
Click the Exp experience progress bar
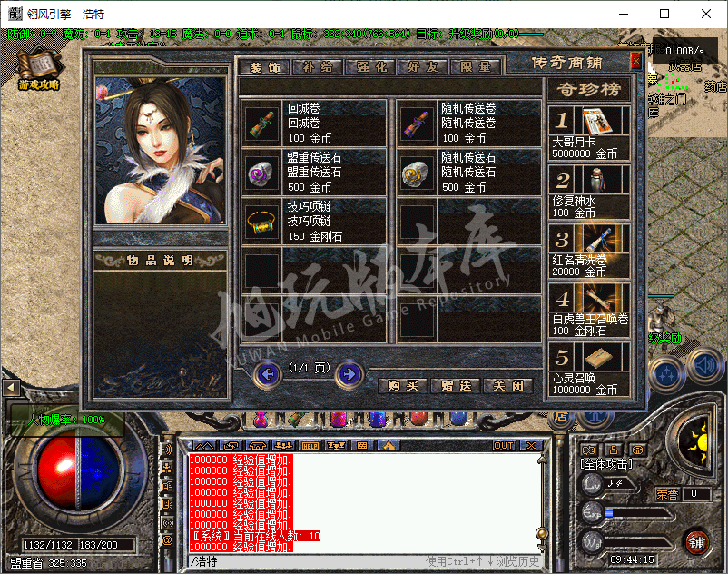click(x=638, y=513)
